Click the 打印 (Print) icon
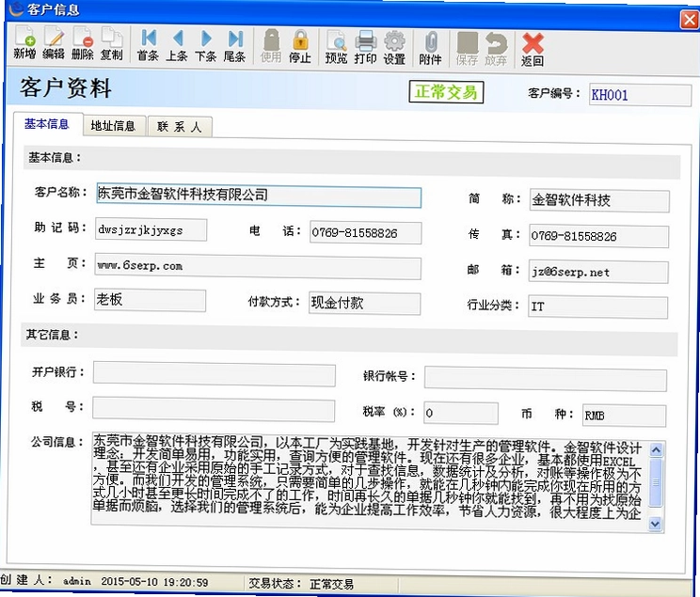700x597 pixels. [366, 47]
